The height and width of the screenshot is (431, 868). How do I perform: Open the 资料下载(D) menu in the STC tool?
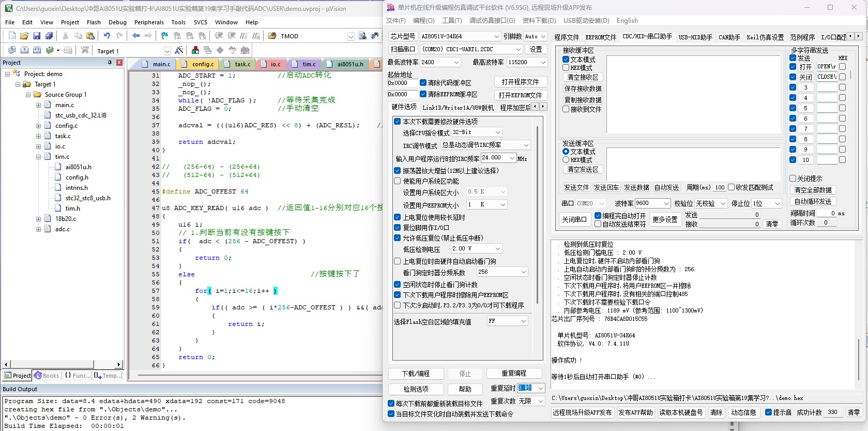[539, 21]
